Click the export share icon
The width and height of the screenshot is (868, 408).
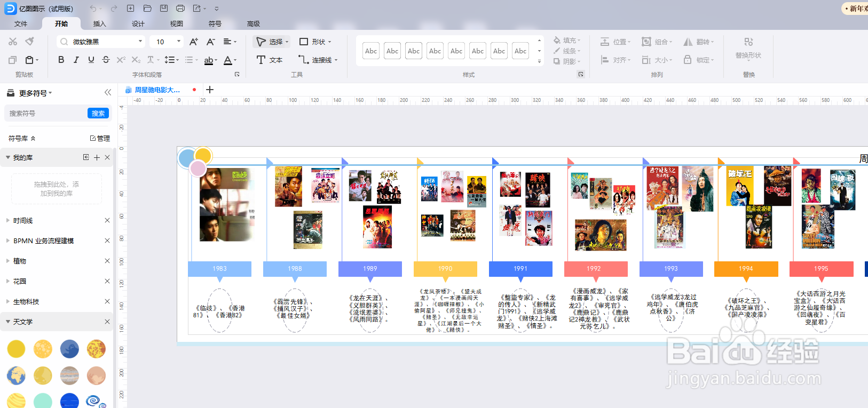197,9
